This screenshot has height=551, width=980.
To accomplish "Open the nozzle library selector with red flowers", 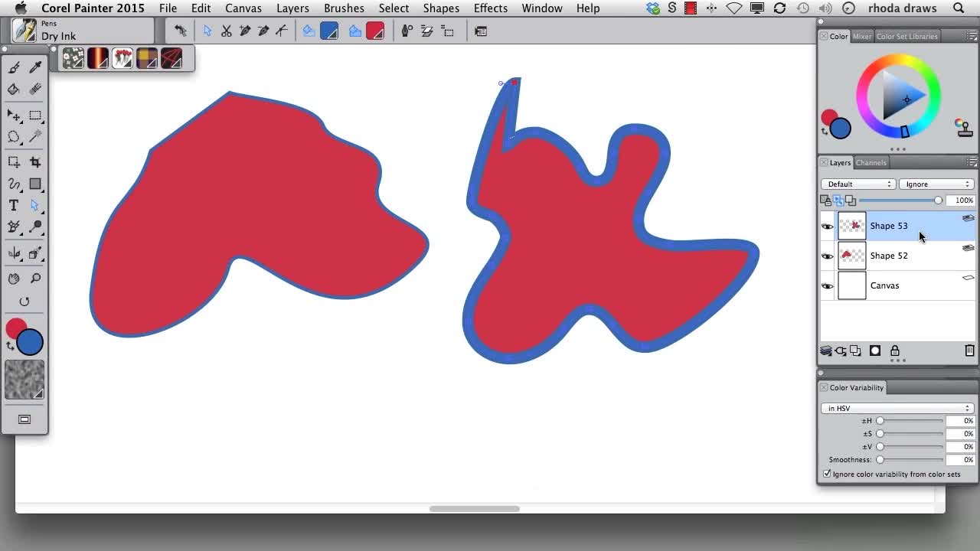I will coord(122,58).
